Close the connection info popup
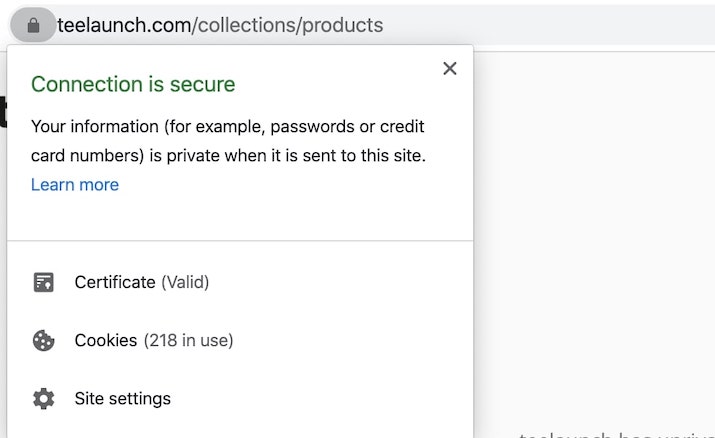Screen dimensions: 715x438 pos(450,68)
